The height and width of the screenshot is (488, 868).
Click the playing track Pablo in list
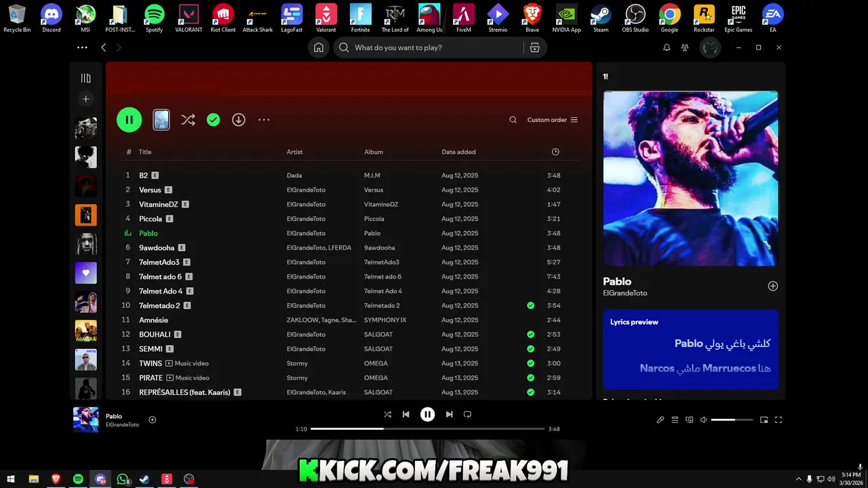148,233
